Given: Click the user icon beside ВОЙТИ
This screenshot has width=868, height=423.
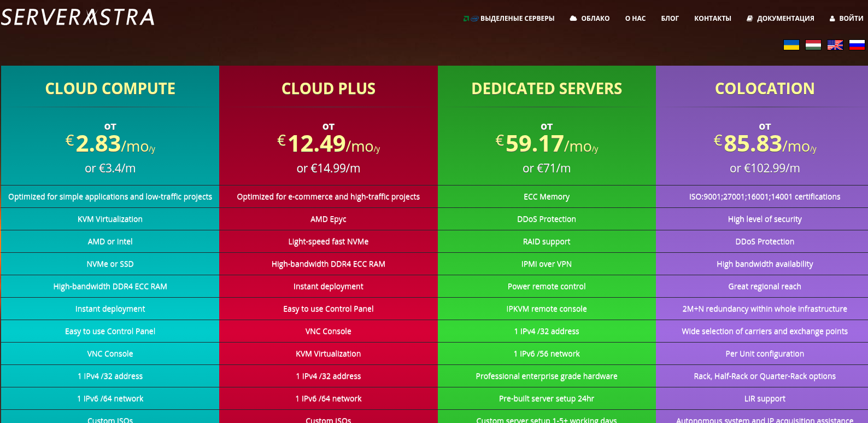Looking at the screenshot, I should (832, 19).
